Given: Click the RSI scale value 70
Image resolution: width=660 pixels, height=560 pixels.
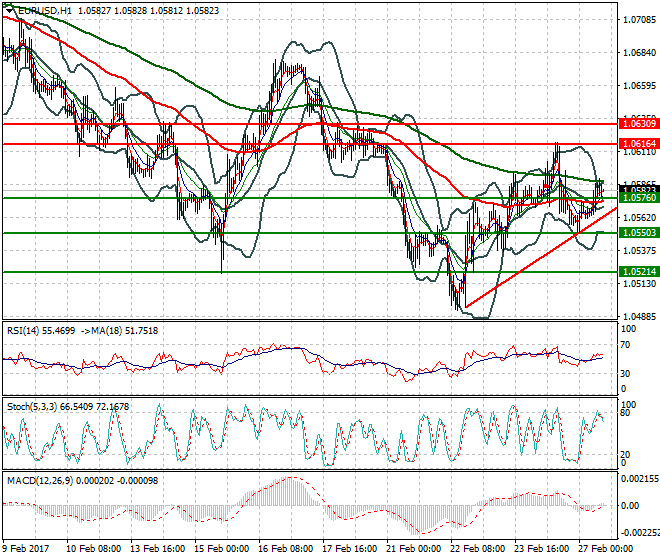Looking at the screenshot, I should [625, 345].
